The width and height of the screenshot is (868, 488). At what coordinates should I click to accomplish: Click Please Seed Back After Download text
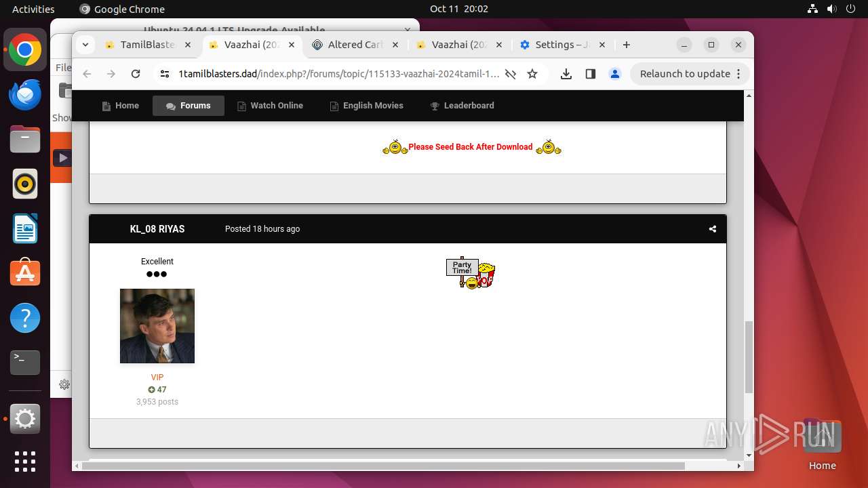click(471, 147)
